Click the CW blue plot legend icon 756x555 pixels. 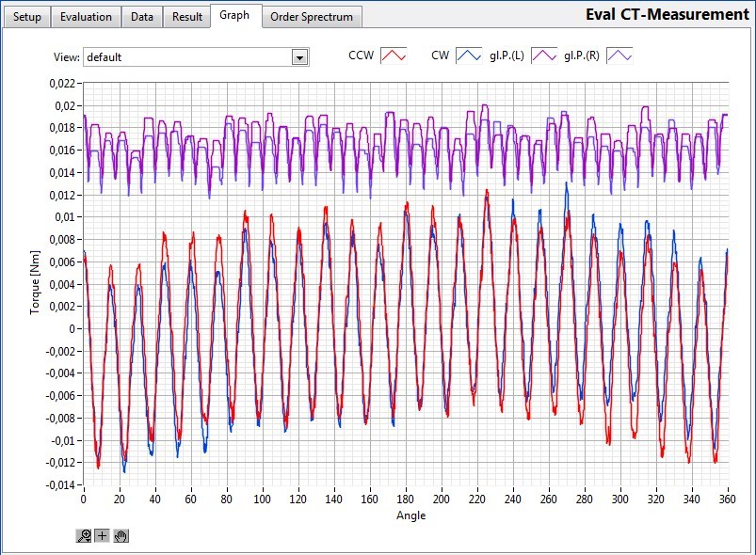click(x=469, y=56)
